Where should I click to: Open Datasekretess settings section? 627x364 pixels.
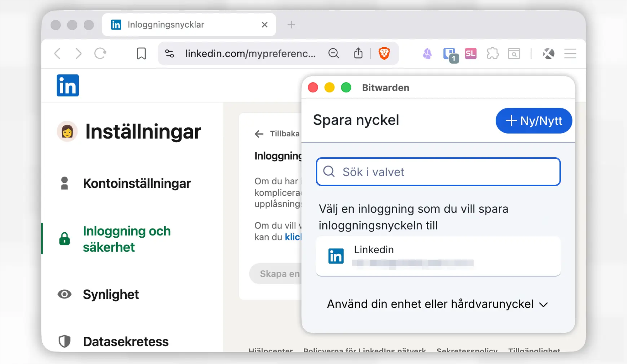click(x=126, y=341)
